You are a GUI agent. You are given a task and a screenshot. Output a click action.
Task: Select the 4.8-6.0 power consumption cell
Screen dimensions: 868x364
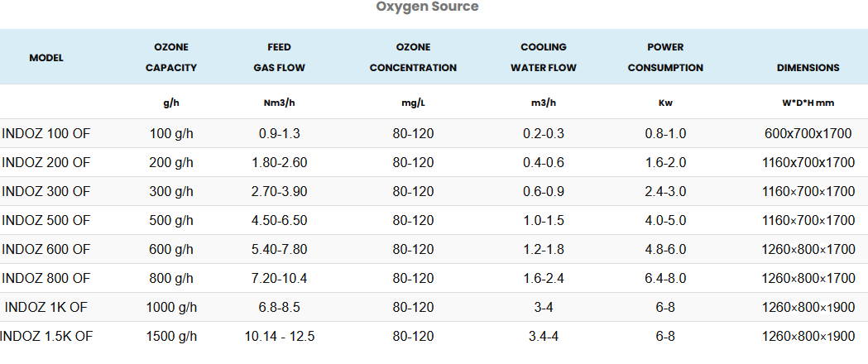(665, 249)
